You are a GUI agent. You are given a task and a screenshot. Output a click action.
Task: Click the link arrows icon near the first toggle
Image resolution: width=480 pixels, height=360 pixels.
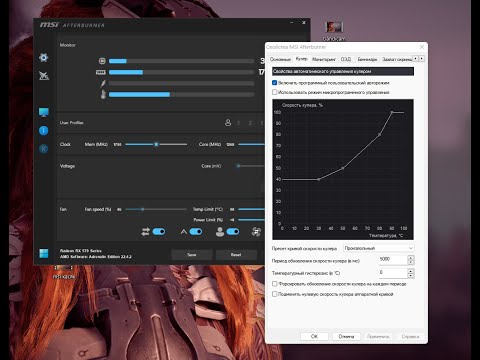click(146, 232)
